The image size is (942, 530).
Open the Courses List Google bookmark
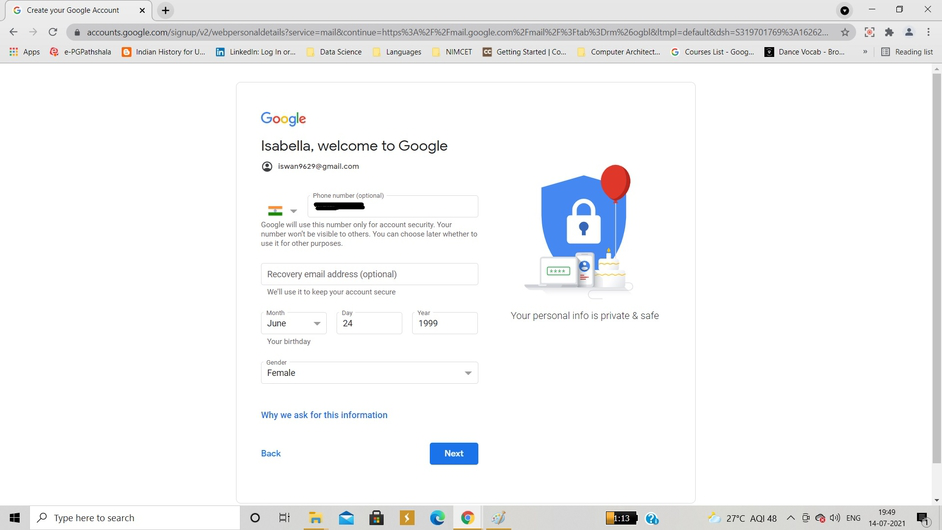[713, 52]
